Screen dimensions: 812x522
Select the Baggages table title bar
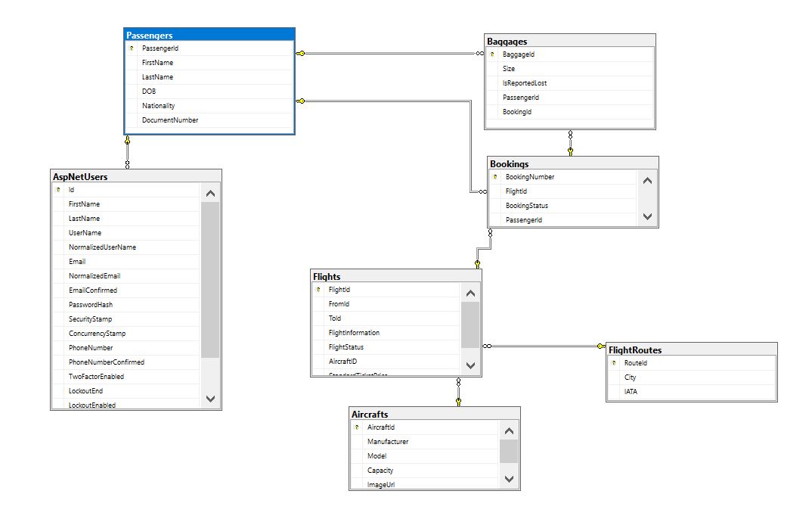pyautogui.click(x=570, y=42)
